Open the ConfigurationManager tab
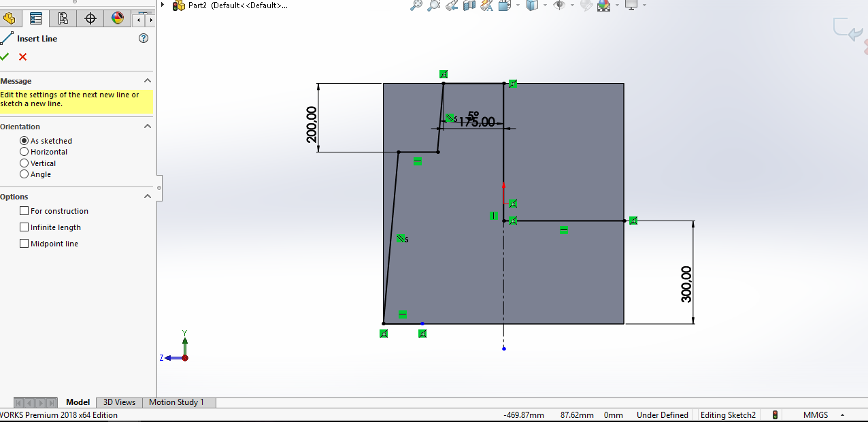Screen dimensions: 868x422 coord(63,18)
